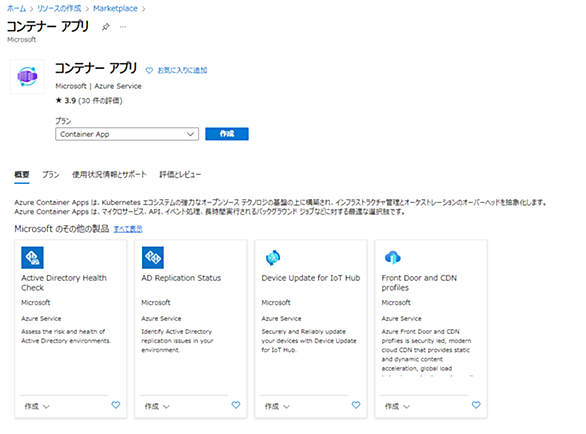The height and width of the screenshot is (434, 586).
Task: Go to リソースの作成 breadcrumb
Action: coord(59,9)
